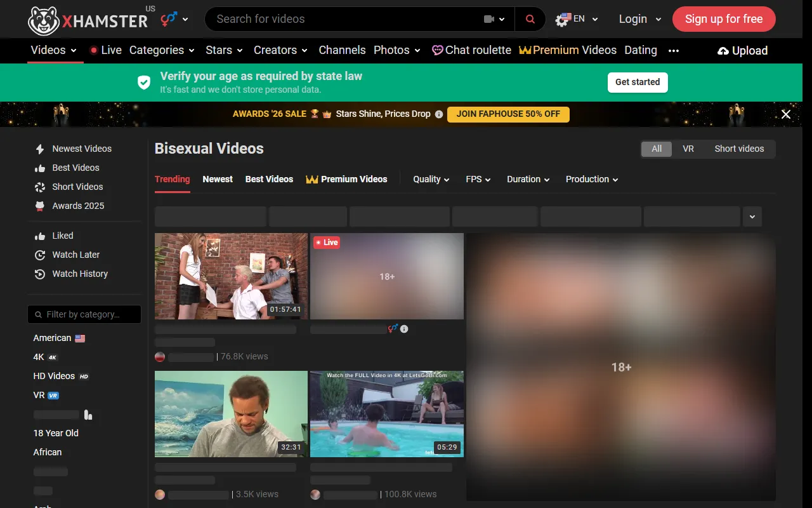Switch to the Trending tab
Viewport: 812px width, 508px height.
[x=173, y=179]
